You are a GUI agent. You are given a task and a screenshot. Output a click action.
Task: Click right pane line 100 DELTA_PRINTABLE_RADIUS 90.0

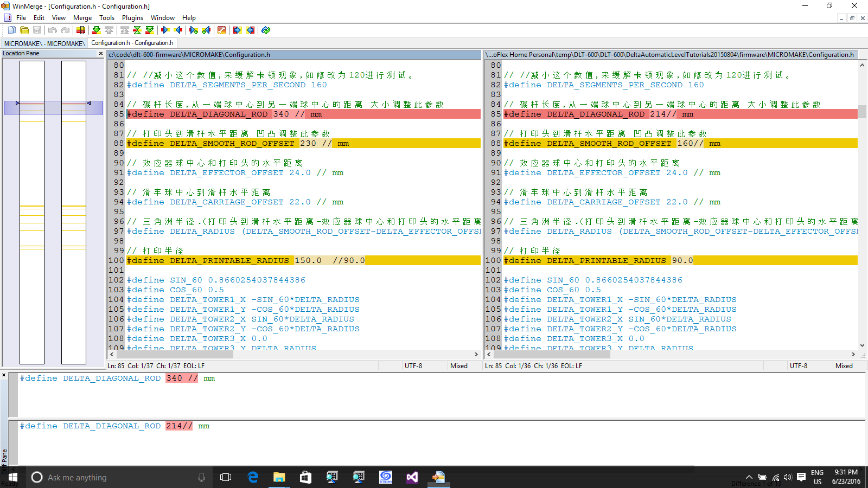[x=680, y=260]
